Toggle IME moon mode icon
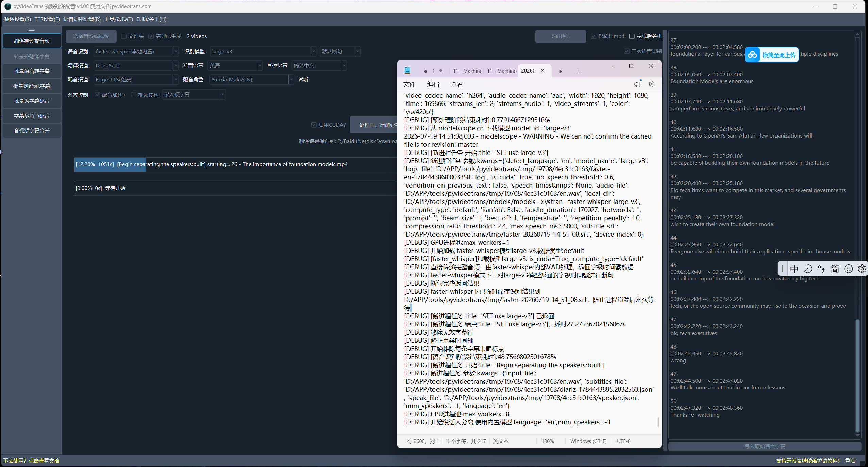 (x=808, y=269)
